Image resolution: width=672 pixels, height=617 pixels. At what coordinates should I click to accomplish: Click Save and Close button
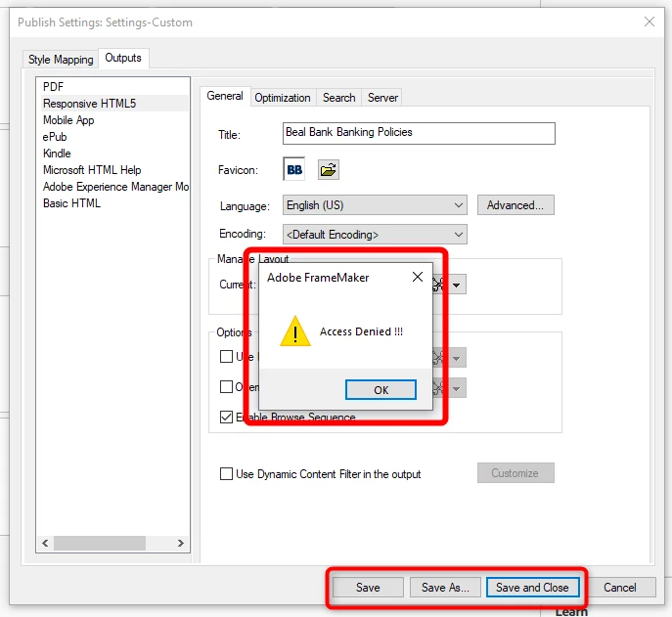(x=532, y=588)
